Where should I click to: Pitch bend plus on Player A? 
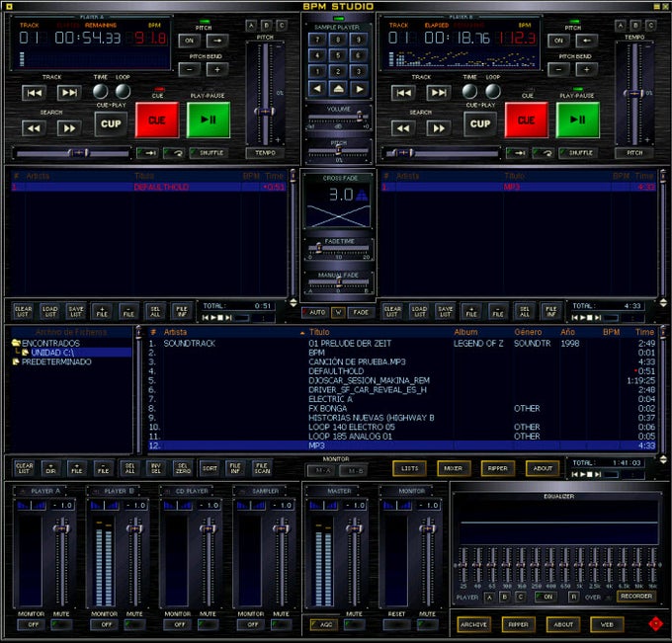(217, 69)
